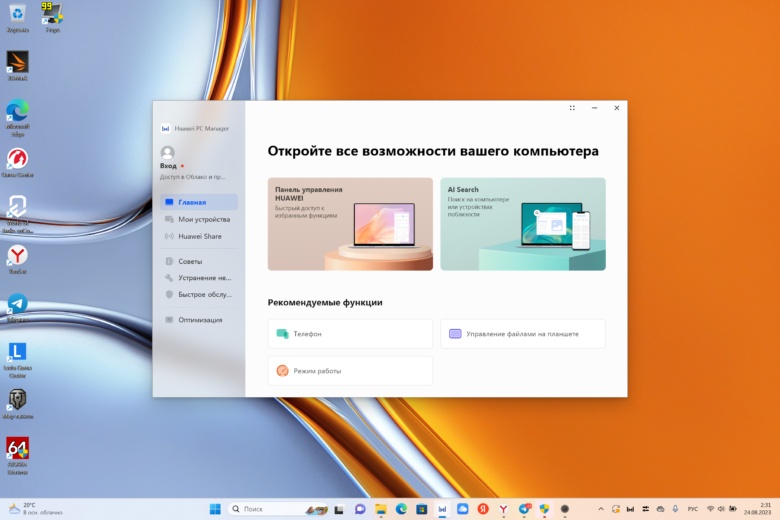Select the Fraps desktop shortcut

53,17
